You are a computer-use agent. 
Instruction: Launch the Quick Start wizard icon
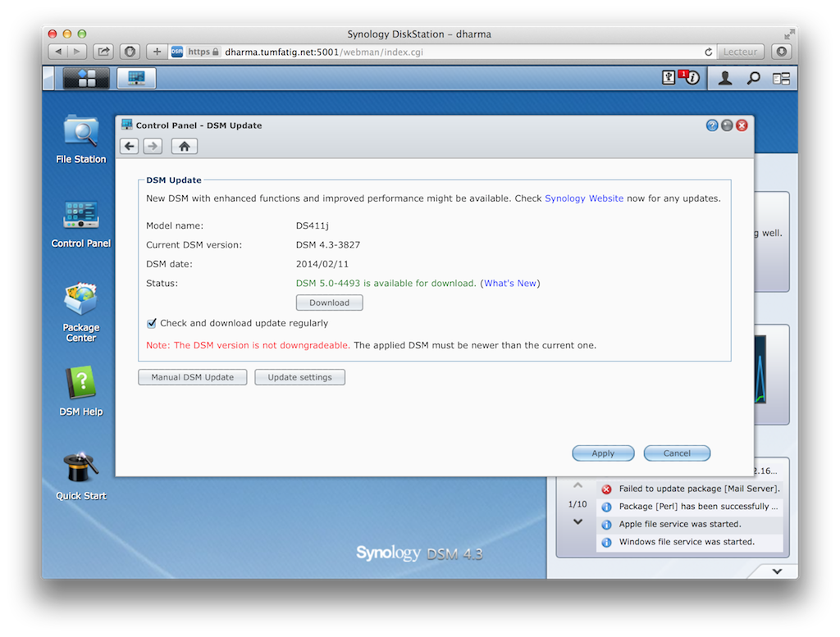81,475
